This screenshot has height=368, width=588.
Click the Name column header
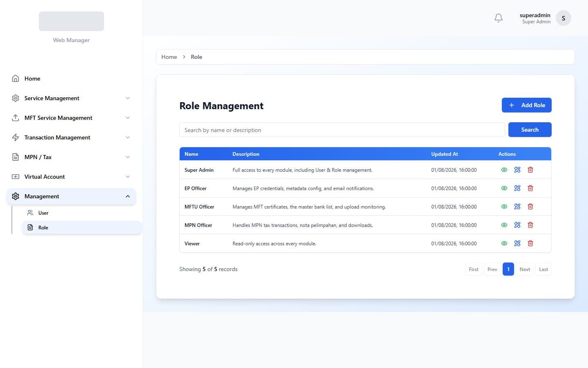(191, 154)
